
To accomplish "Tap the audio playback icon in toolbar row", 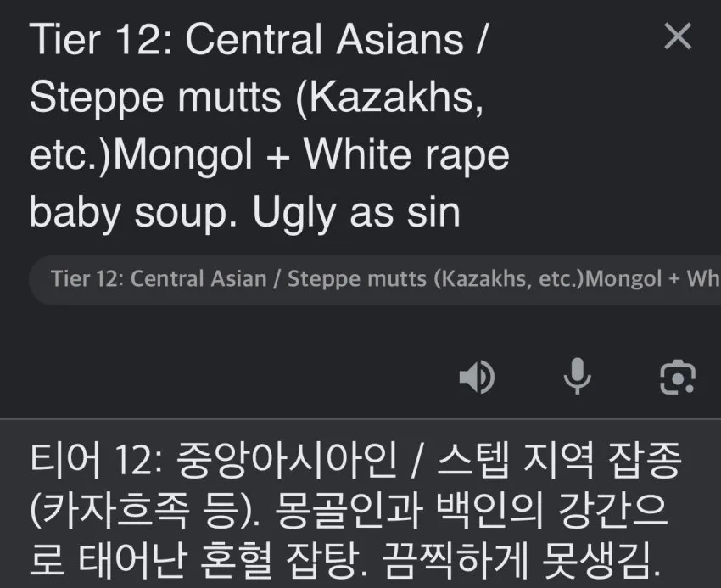I will 477,377.
